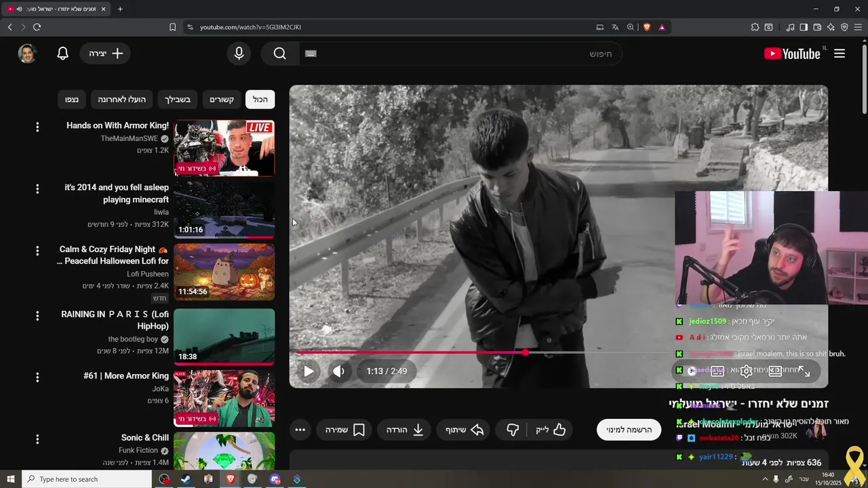Screen dimensions: 868x488
Task: Open the video player settings gear
Action: point(746,371)
